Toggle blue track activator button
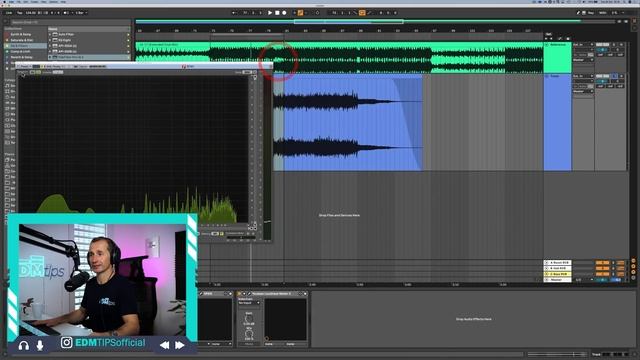 coord(602,76)
